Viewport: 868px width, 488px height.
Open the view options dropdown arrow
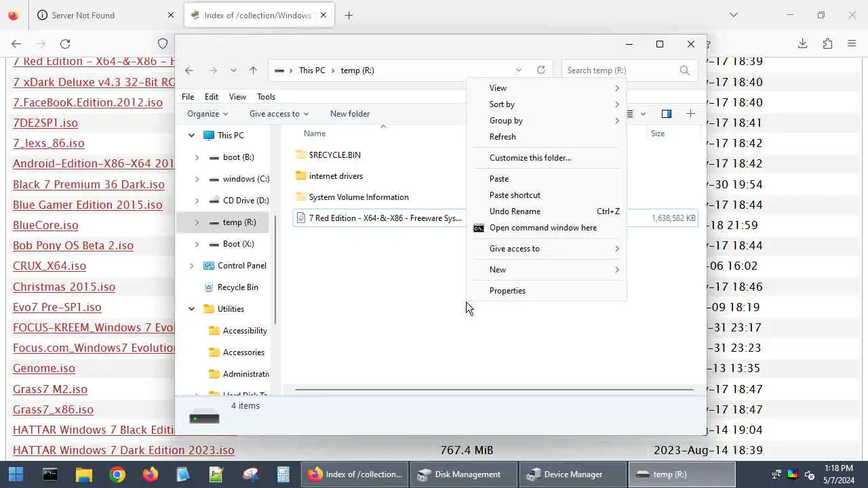tap(643, 114)
